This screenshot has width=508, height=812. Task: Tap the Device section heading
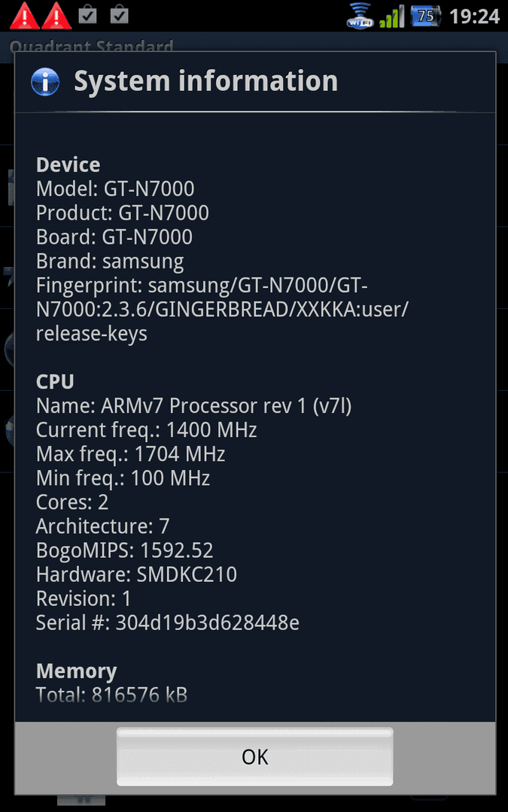(x=68, y=165)
